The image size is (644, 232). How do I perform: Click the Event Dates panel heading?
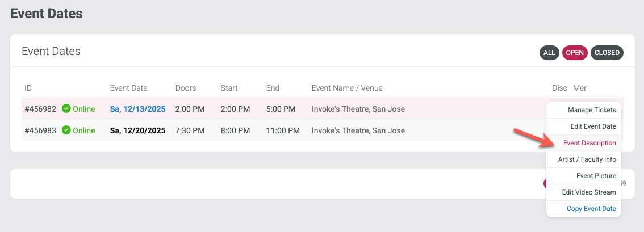(51, 51)
